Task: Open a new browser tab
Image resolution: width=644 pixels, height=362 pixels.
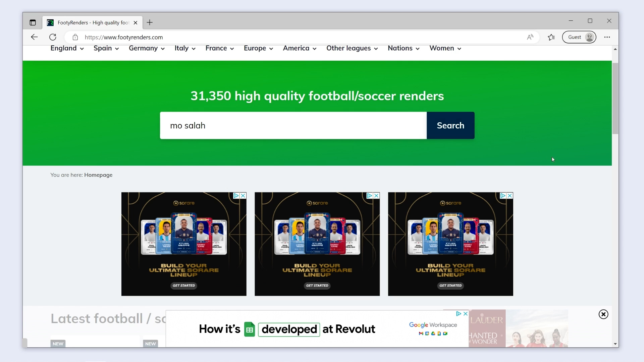Action: (150, 22)
